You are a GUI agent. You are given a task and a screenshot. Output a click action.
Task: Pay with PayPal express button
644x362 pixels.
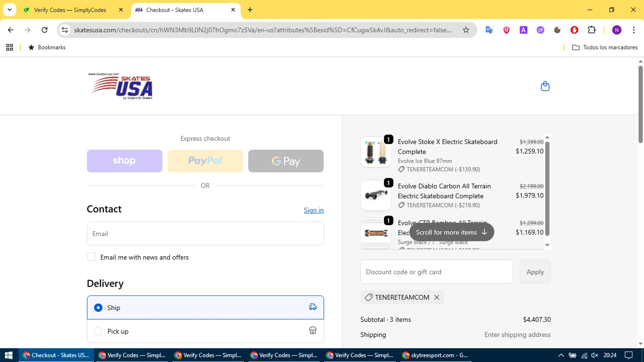point(205,161)
